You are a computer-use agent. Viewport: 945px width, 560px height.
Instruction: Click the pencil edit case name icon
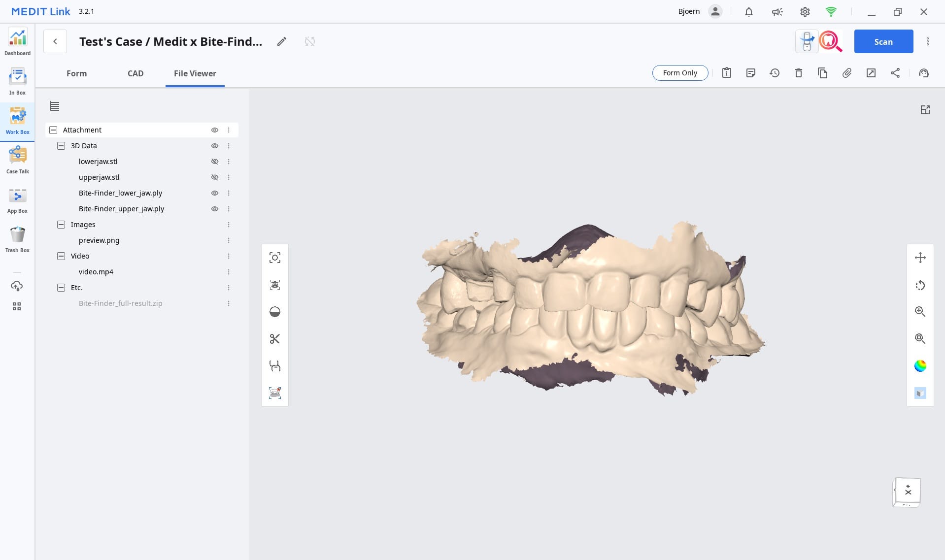tap(281, 42)
